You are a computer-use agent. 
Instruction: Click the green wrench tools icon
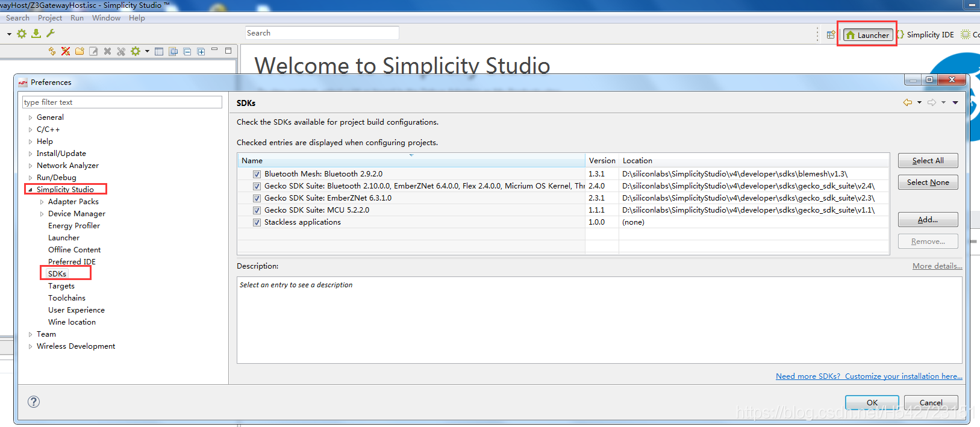pyautogui.click(x=51, y=34)
